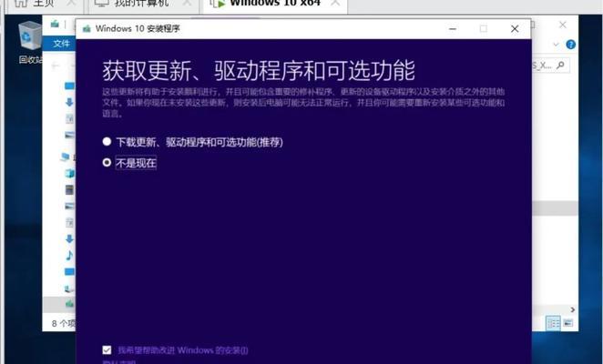Minimize the Windows 10 安装程序 dialog
This screenshot has height=364, width=603.
(x=453, y=29)
